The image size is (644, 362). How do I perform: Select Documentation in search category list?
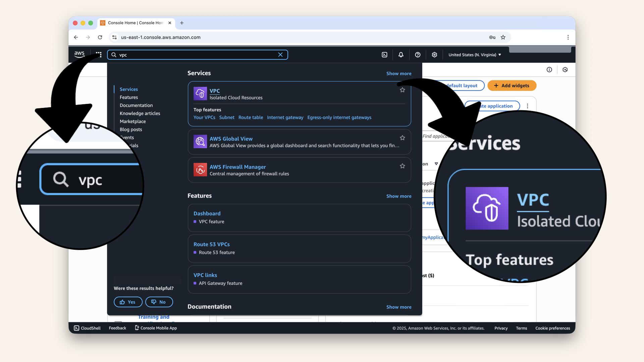click(x=136, y=105)
